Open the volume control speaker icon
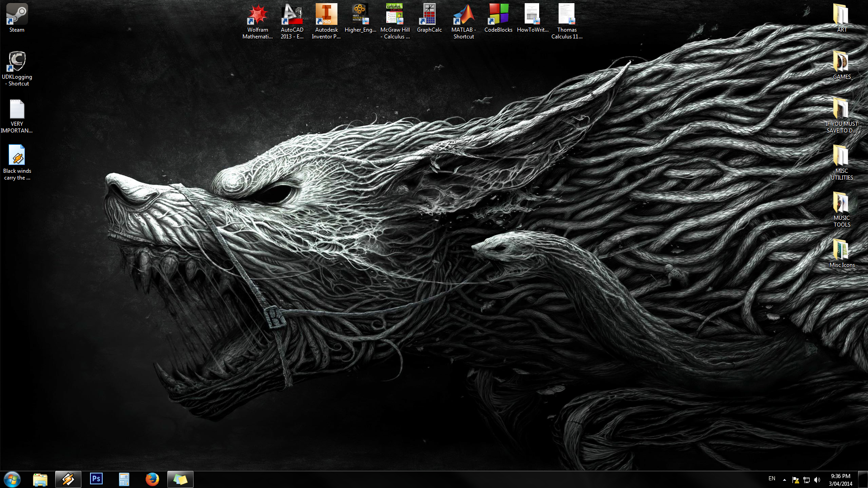 pyautogui.click(x=817, y=480)
